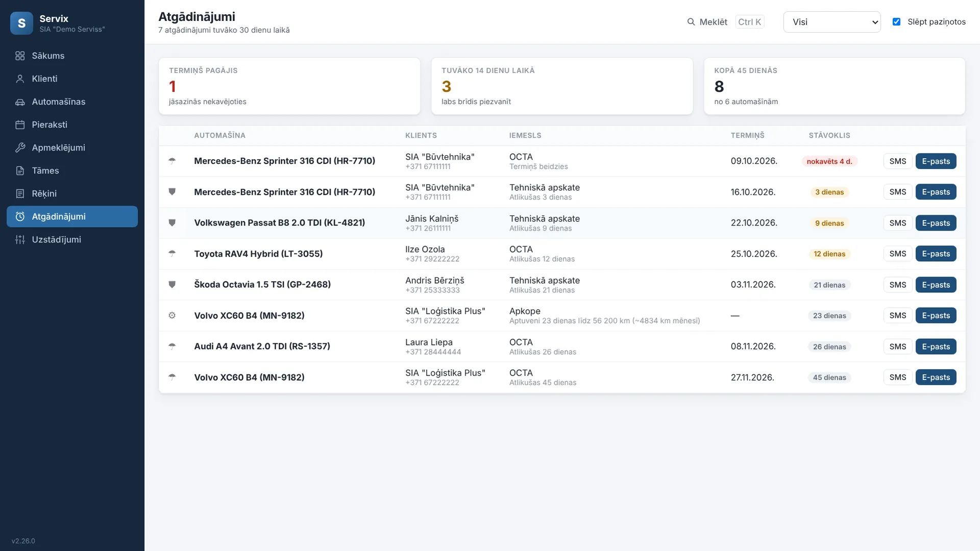Click the Termiņš pagājis summary card
This screenshot has width=980, height=551.
click(289, 86)
